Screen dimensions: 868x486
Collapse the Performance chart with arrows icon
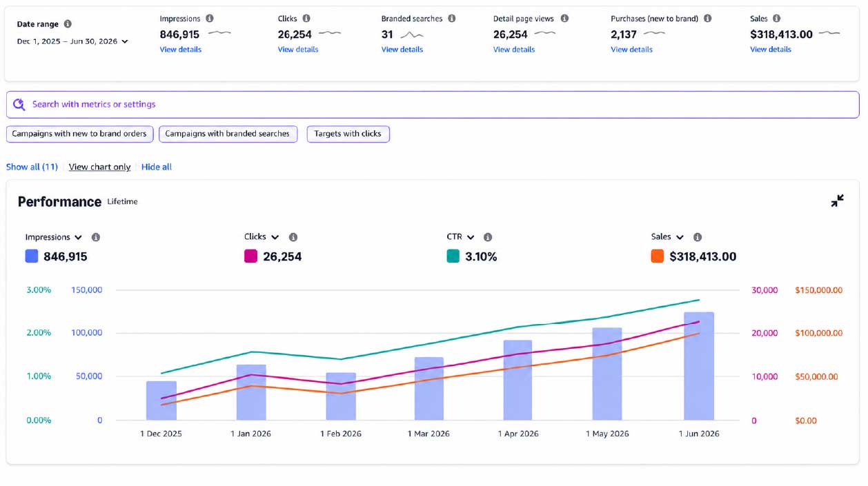[837, 201]
